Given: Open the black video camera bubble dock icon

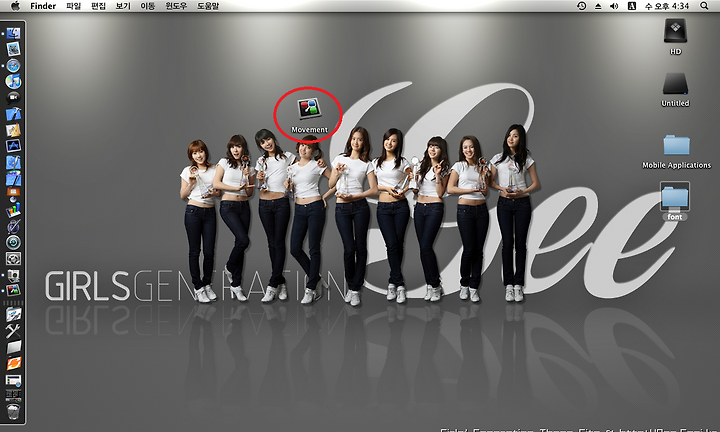Looking at the screenshot, I should [13, 97].
